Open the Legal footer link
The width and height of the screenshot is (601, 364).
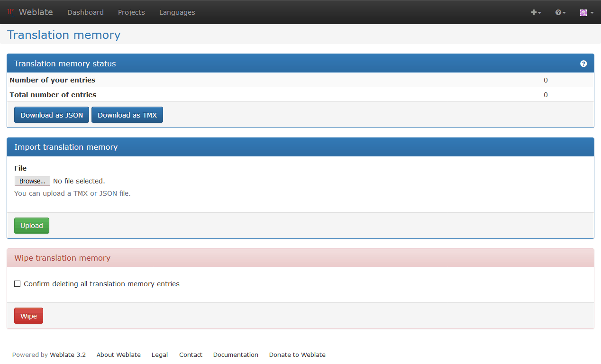(x=160, y=355)
